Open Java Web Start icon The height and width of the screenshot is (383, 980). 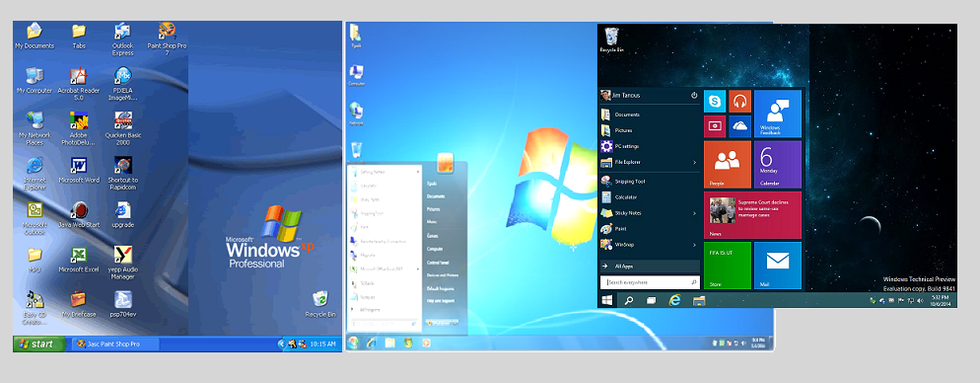(79, 215)
